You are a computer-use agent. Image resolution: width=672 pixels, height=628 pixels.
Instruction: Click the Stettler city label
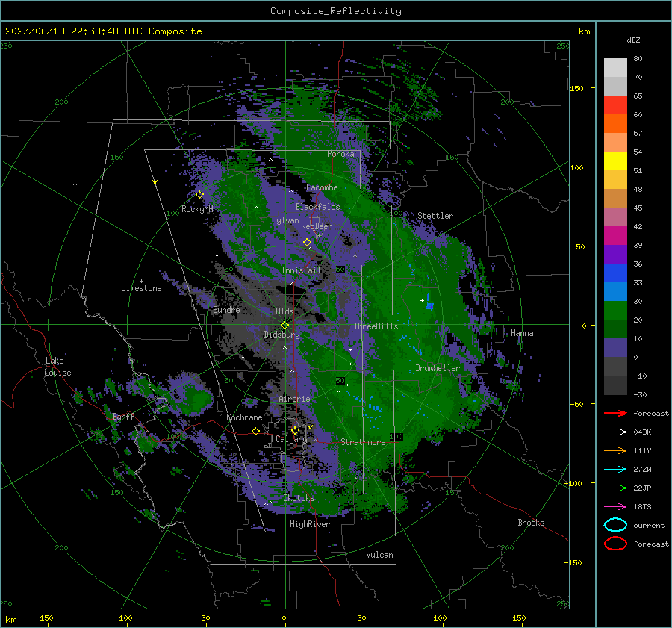pos(435,216)
